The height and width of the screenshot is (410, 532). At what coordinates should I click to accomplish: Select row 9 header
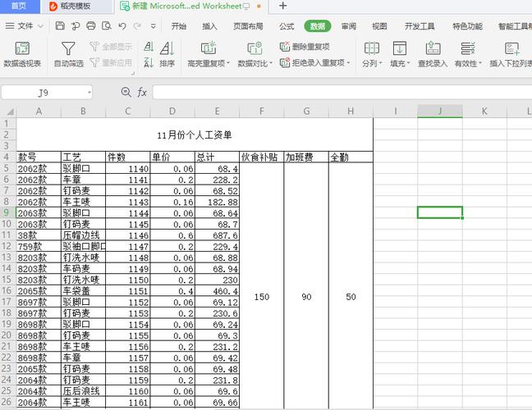[8, 213]
